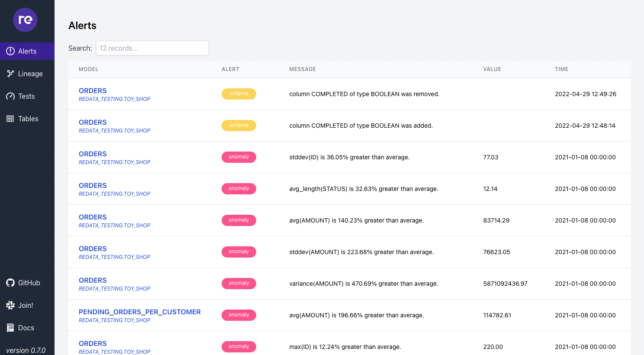Click the Lineage branch icon
The height and width of the screenshot is (355, 644).
pyautogui.click(x=10, y=74)
